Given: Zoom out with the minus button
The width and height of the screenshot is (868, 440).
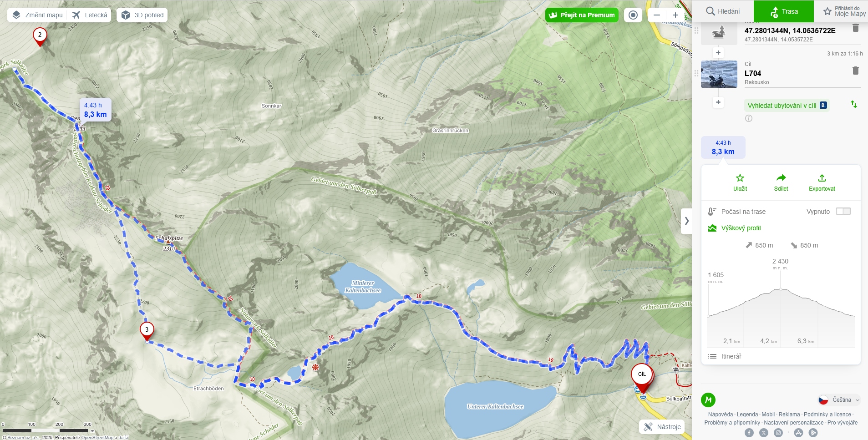Looking at the screenshot, I should pos(657,15).
